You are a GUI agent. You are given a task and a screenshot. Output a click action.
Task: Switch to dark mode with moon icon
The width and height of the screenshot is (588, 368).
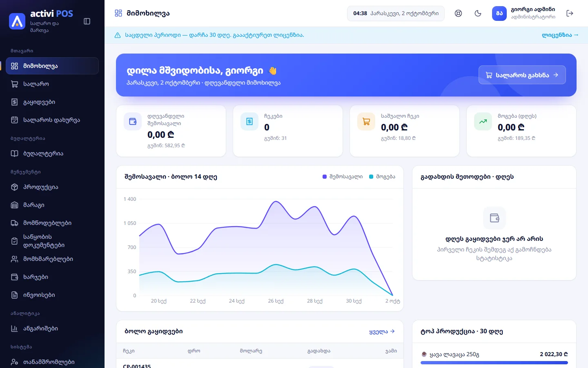click(478, 13)
